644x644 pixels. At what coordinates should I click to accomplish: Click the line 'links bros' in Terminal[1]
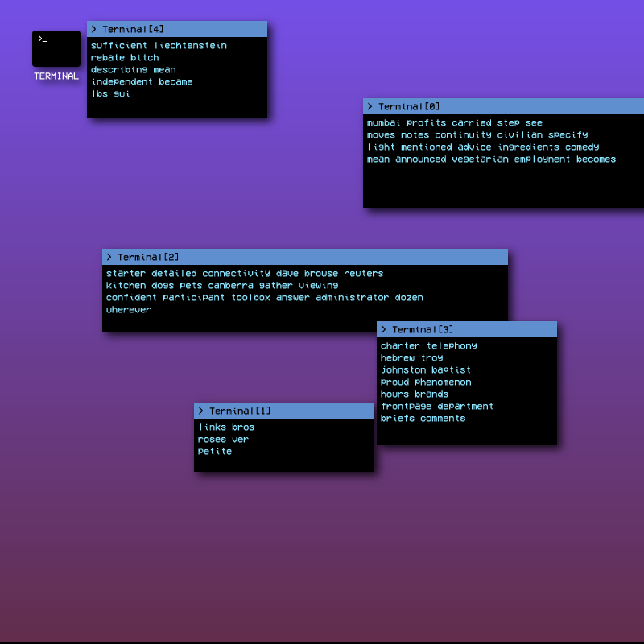tap(226, 427)
